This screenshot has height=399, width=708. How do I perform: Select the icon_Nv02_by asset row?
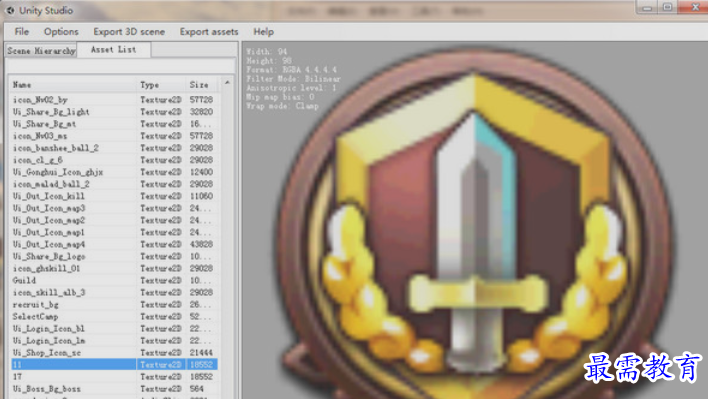[114, 100]
